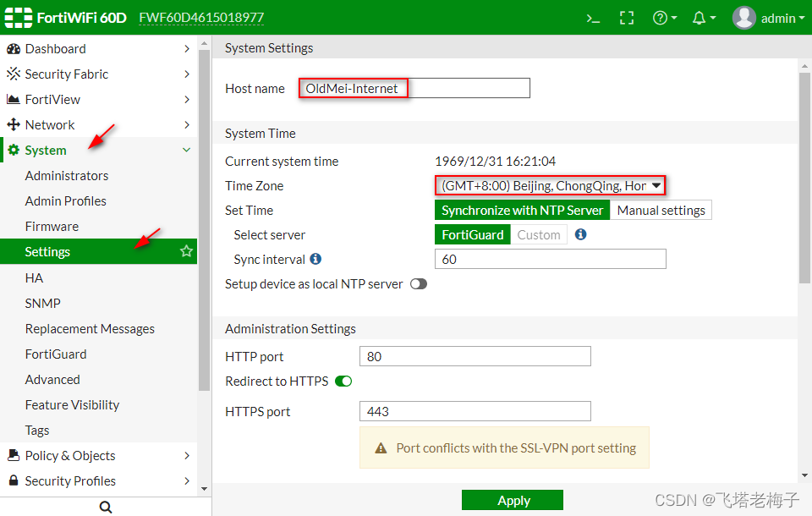The height and width of the screenshot is (516, 812).
Task: Click the System gear icon
Action: [x=14, y=151]
